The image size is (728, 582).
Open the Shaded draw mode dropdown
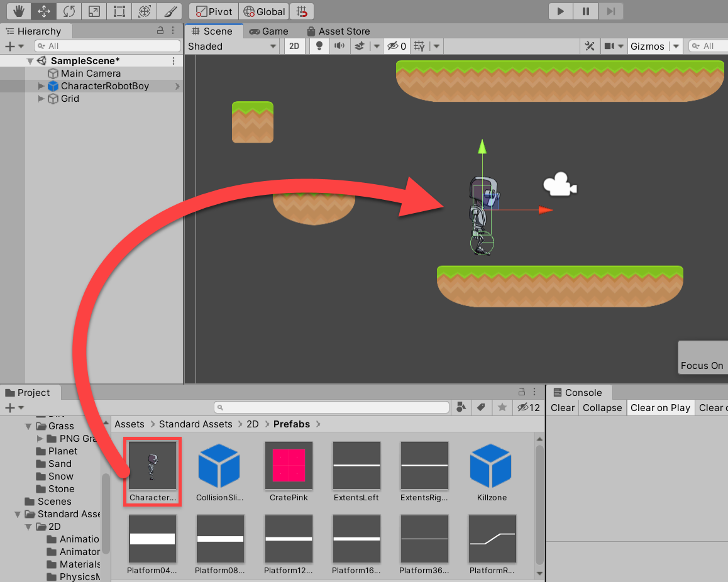click(232, 46)
